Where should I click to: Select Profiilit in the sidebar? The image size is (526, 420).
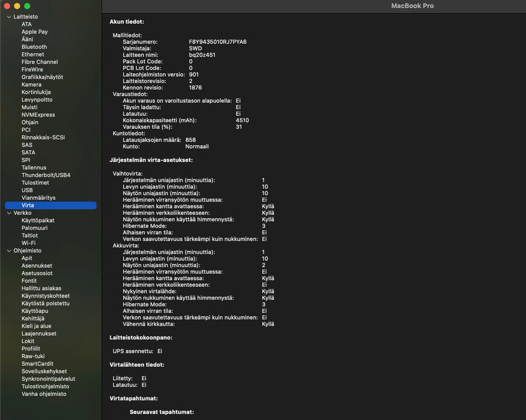coord(31,349)
